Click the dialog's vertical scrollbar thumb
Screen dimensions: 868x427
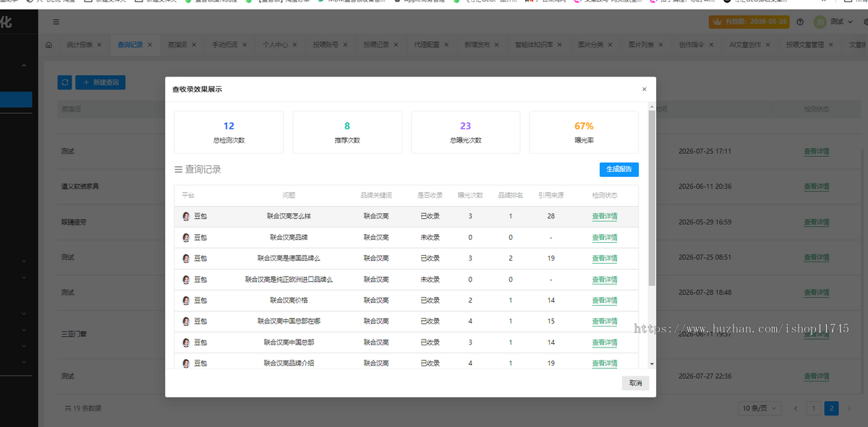tap(652, 198)
